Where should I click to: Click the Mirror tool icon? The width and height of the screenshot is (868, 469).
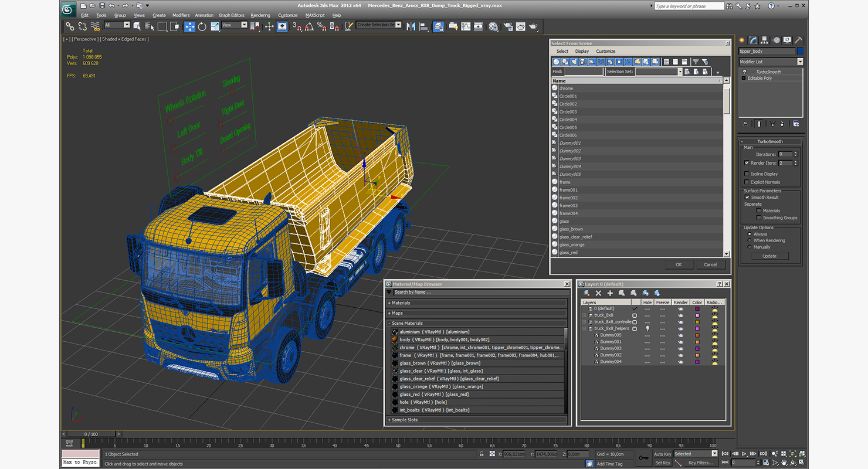click(411, 26)
